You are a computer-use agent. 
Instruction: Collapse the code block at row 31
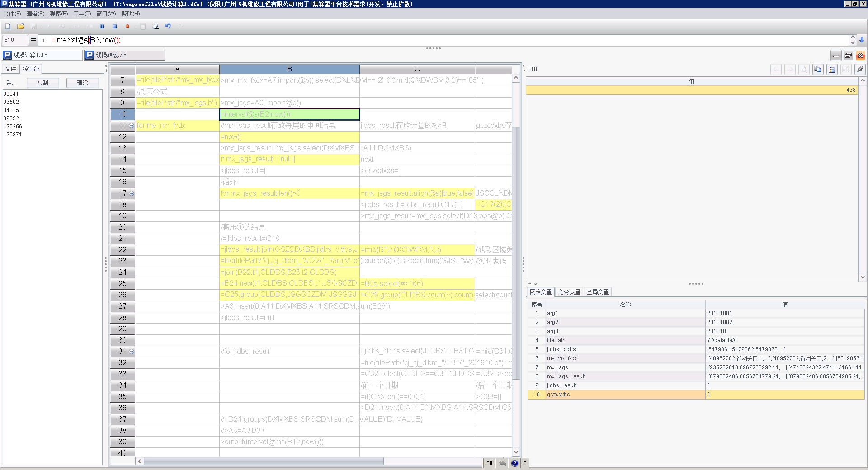pyautogui.click(x=132, y=352)
